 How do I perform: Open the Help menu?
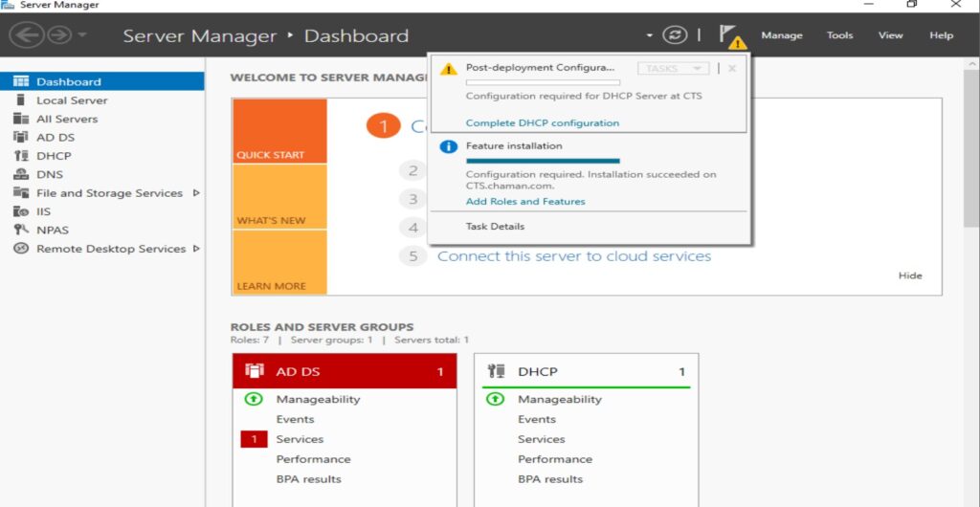click(x=941, y=35)
